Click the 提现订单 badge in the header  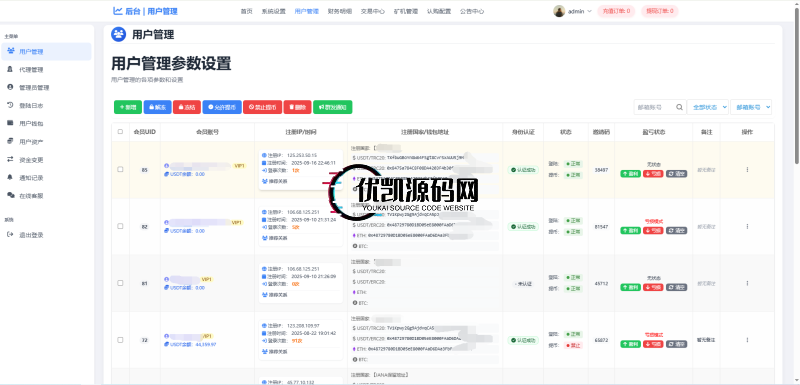tap(660, 11)
